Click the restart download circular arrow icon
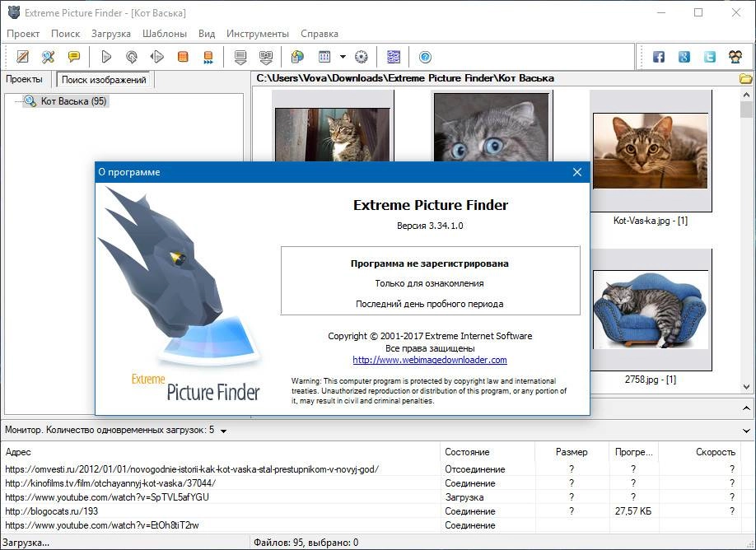 click(132, 57)
